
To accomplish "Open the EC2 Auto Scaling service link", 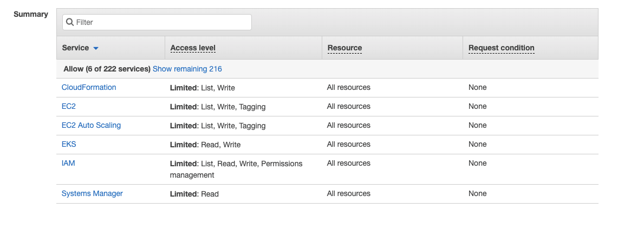I will coord(91,125).
